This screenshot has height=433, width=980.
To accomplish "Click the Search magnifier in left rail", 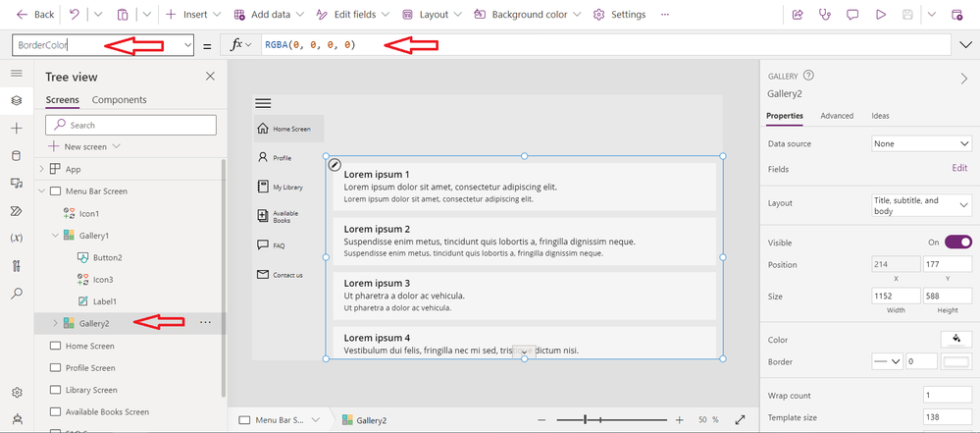I will [x=17, y=293].
